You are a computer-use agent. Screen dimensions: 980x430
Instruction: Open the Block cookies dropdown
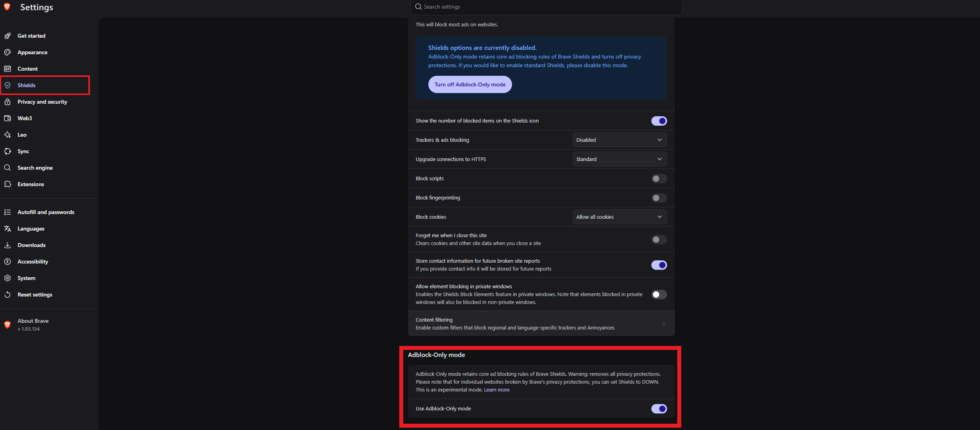[620, 217]
